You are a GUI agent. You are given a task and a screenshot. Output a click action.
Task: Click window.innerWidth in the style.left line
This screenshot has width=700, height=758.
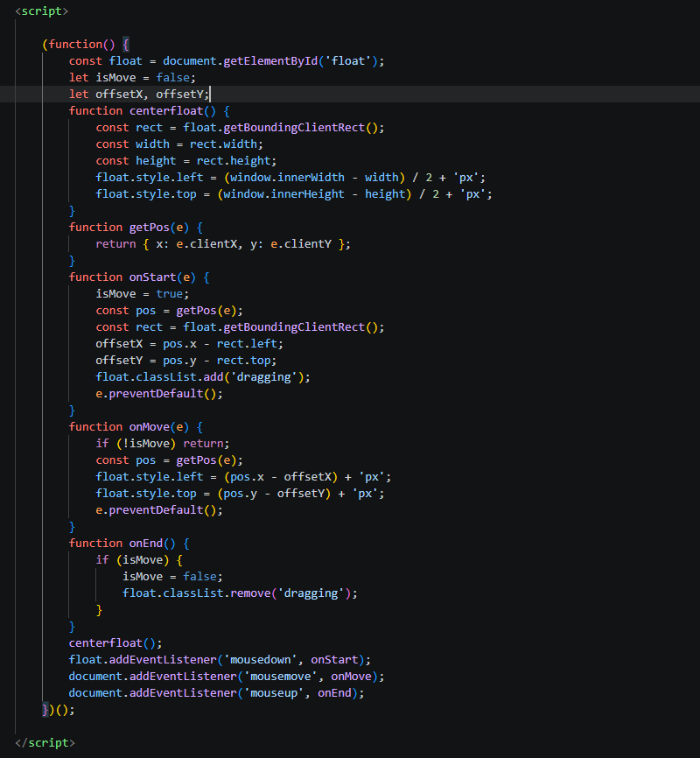pyautogui.click(x=287, y=178)
